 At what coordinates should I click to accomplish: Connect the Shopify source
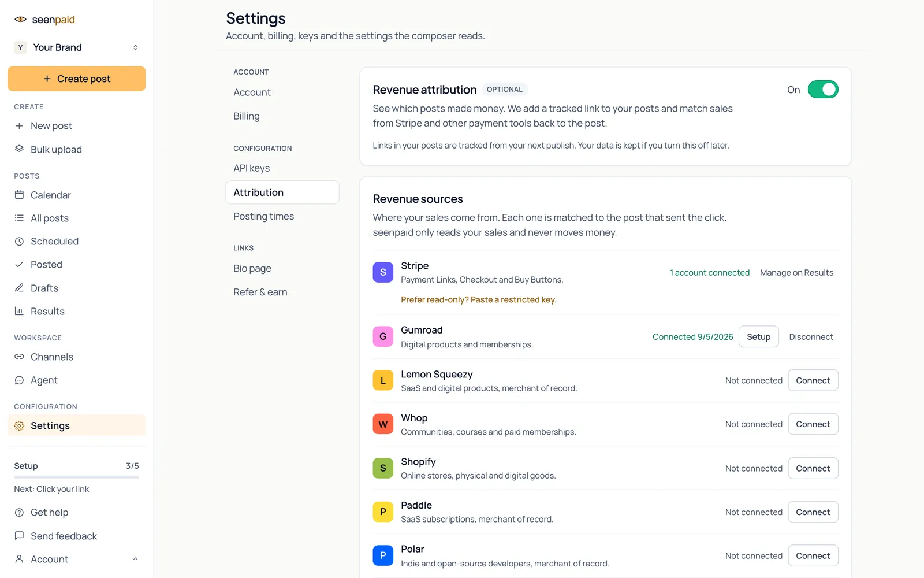tap(813, 468)
